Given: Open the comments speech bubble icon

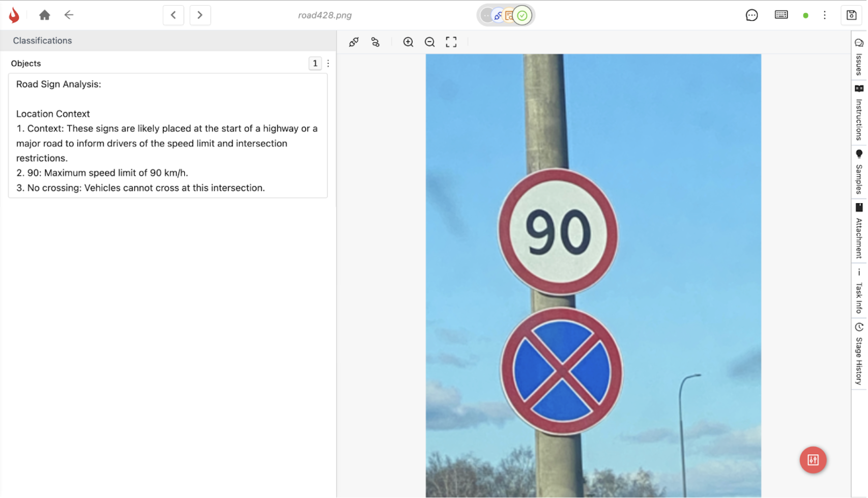Looking at the screenshot, I should tap(751, 15).
